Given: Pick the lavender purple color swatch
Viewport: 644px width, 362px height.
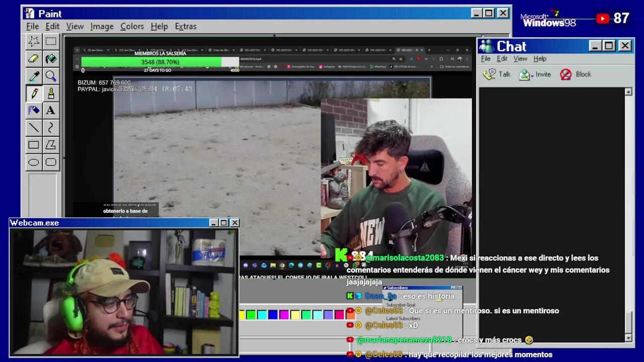Looking at the screenshot, I should point(328,315).
